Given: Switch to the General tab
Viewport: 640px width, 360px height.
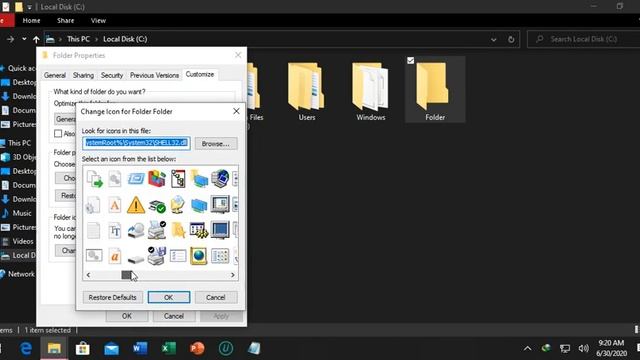Looking at the screenshot, I should (x=55, y=75).
